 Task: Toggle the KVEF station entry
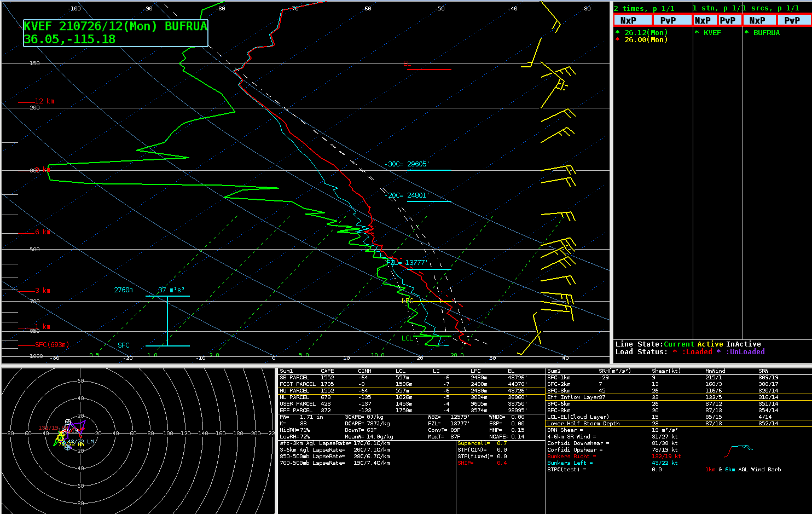712,33
